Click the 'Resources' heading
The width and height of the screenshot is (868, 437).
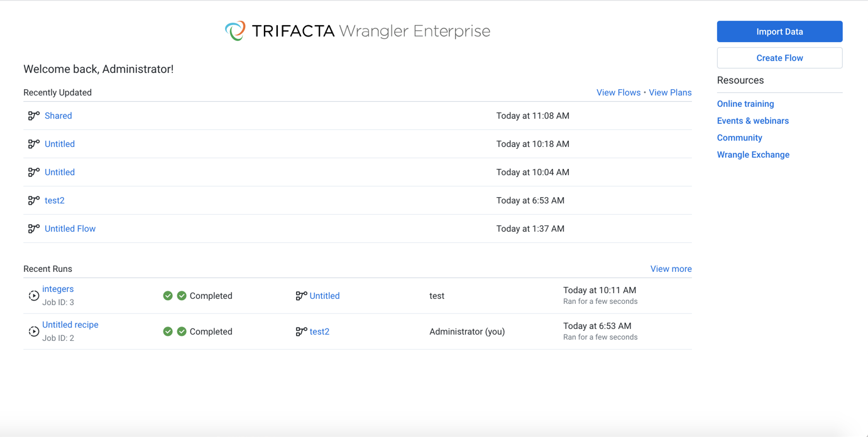(x=740, y=80)
